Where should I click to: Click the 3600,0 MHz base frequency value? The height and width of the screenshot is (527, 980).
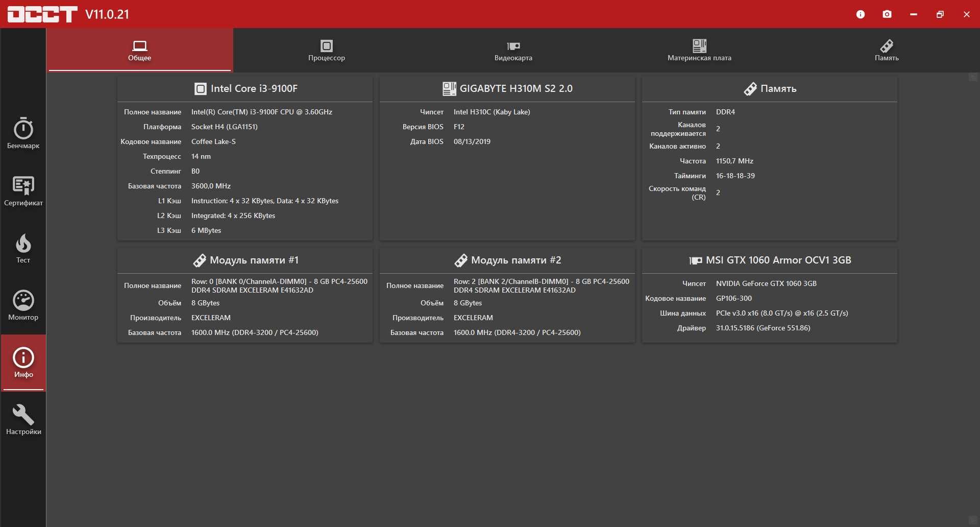point(211,186)
